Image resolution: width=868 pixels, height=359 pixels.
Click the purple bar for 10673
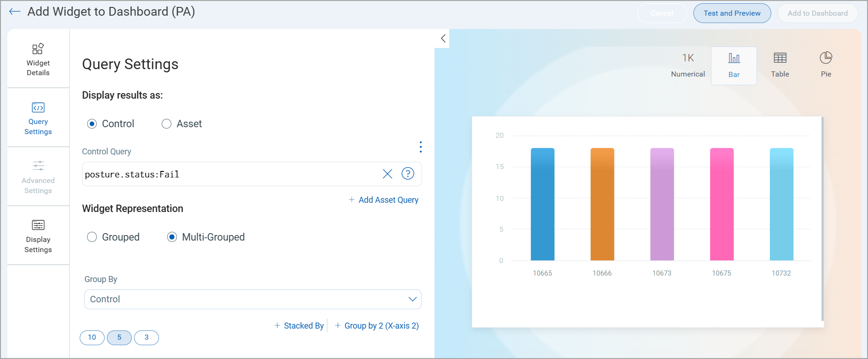pyautogui.click(x=662, y=204)
